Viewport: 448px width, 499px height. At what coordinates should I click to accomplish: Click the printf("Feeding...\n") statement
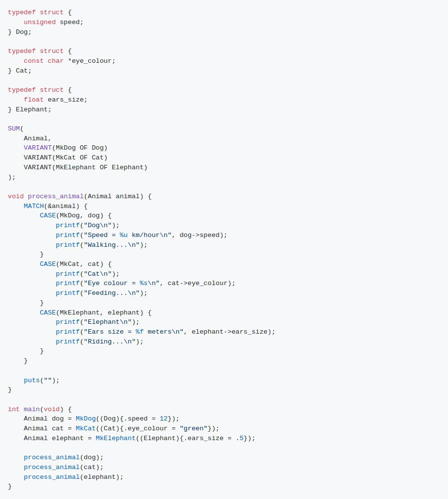click(101, 293)
